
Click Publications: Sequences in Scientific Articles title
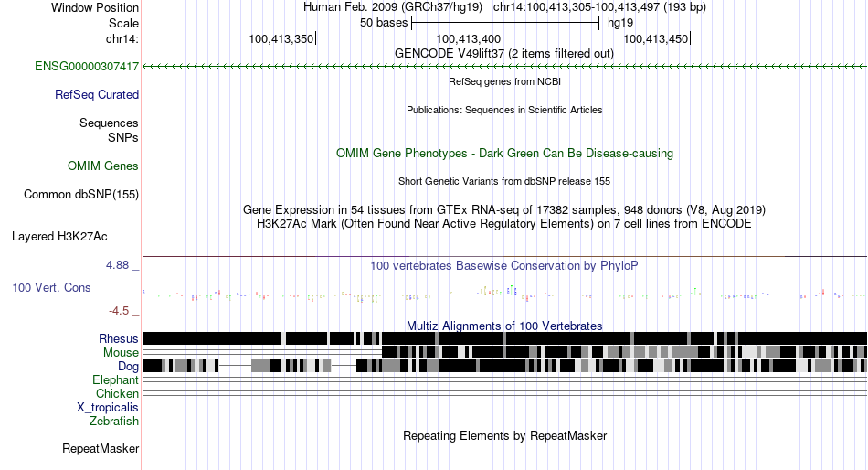tap(504, 110)
